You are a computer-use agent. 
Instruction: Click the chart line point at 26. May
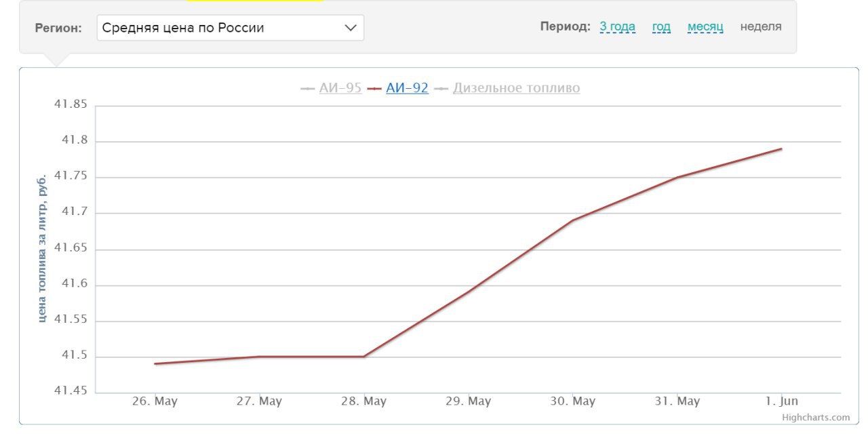pyautogui.click(x=155, y=364)
